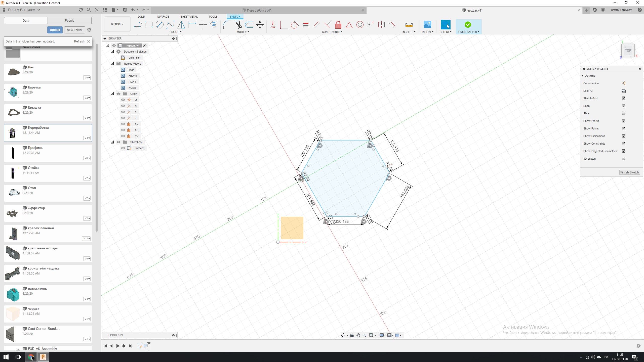This screenshot has height=362, width=644.
Task: Click the timeline marker handle
Action: tap(149, 344)
